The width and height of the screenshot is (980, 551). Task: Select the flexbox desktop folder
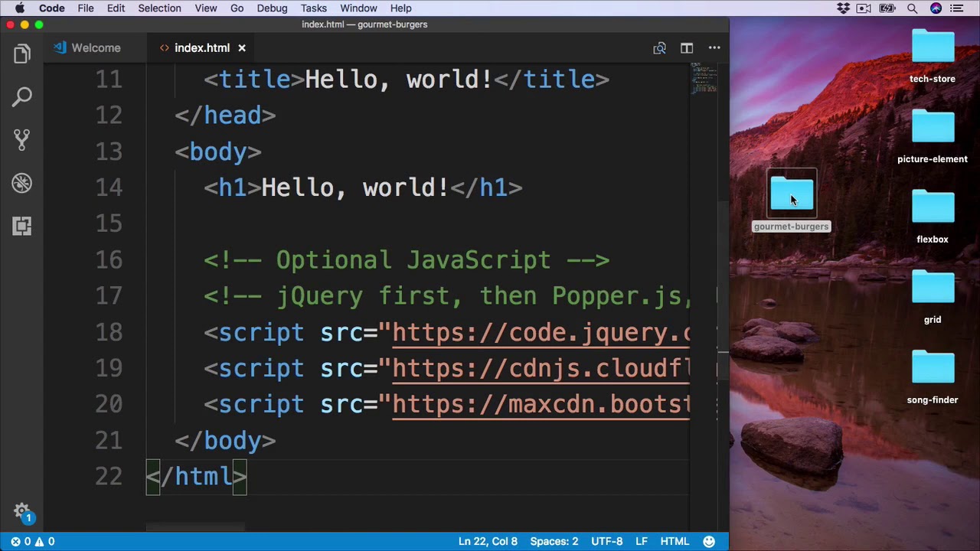(933, 217)
